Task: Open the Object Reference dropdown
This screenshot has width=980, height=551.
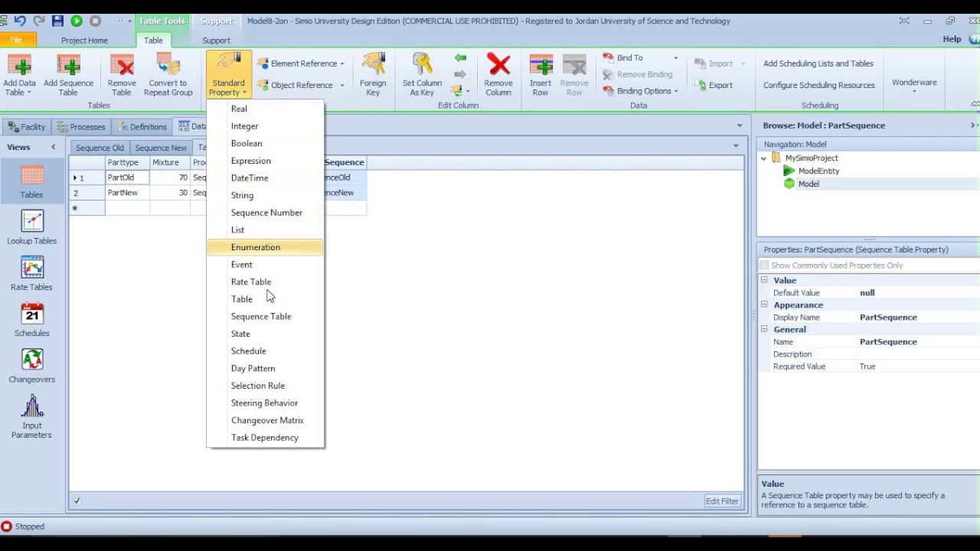Action: click(x=301, y=85)
